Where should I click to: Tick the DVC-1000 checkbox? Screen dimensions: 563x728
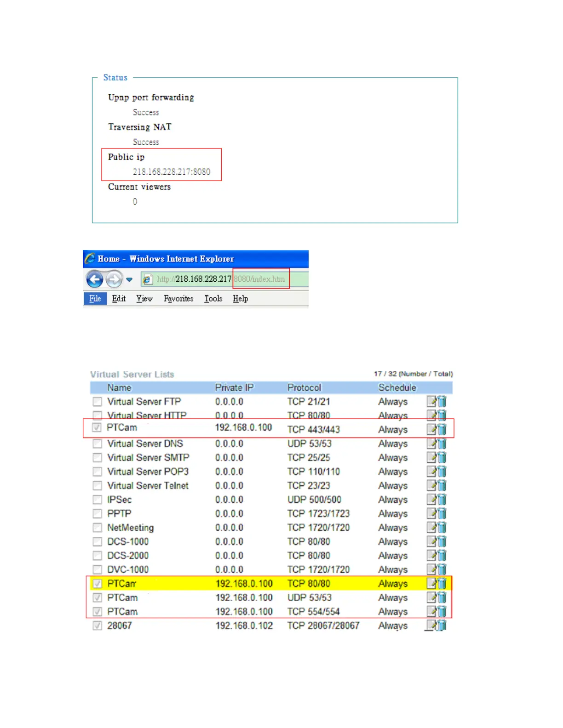pos(97,570)
